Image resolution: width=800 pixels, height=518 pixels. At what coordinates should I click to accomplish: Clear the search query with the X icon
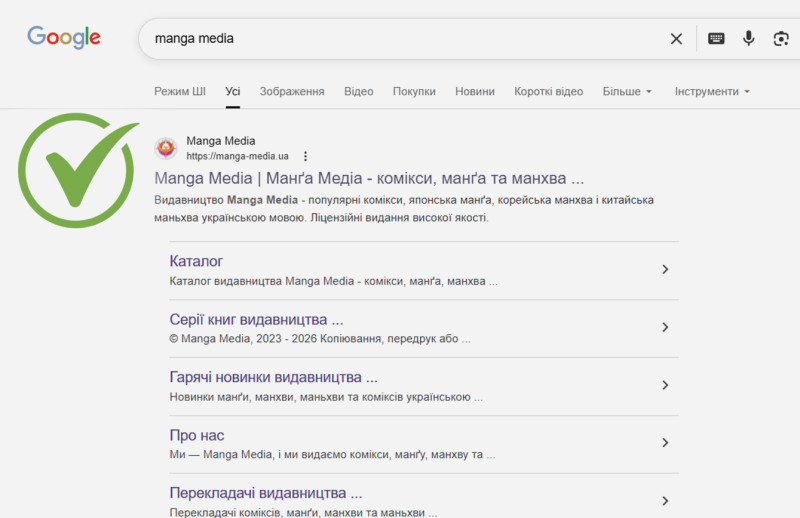676,39
